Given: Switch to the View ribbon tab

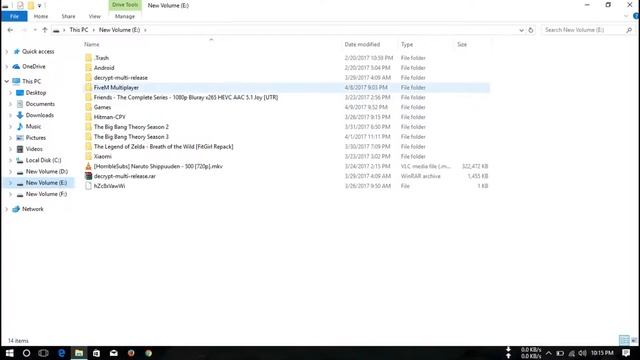Looking at the screenshot, I should pos(95,16).
